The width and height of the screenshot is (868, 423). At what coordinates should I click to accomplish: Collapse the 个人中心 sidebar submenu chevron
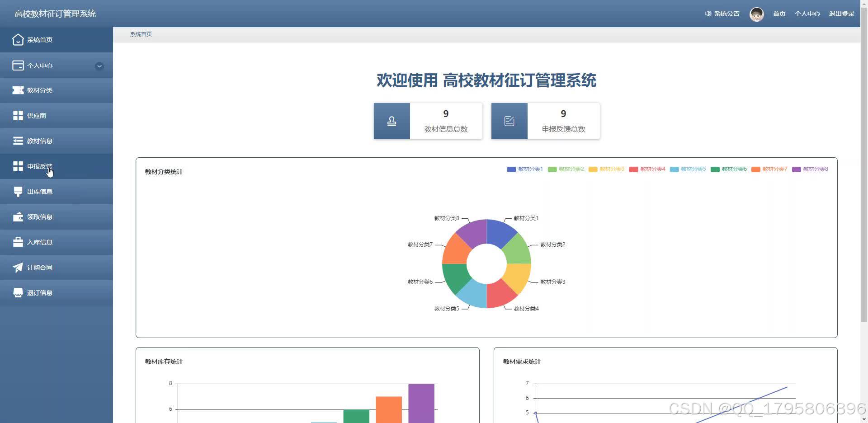click(99, 66)
